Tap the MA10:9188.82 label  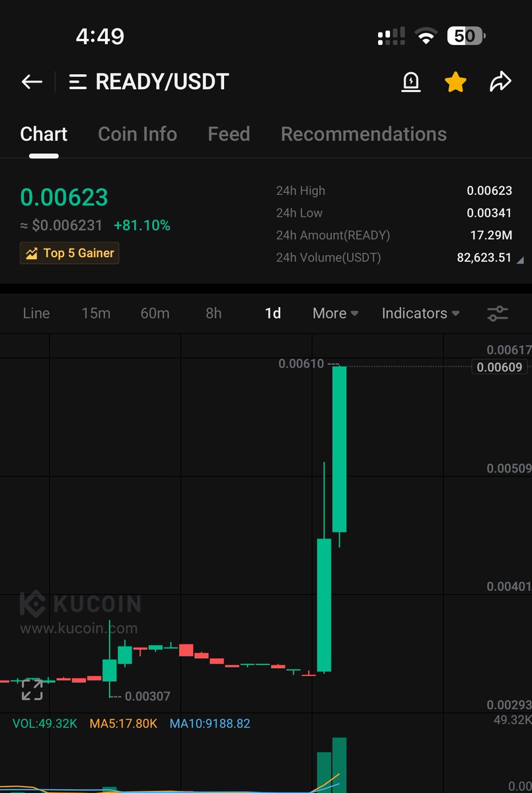pos(210,724)
